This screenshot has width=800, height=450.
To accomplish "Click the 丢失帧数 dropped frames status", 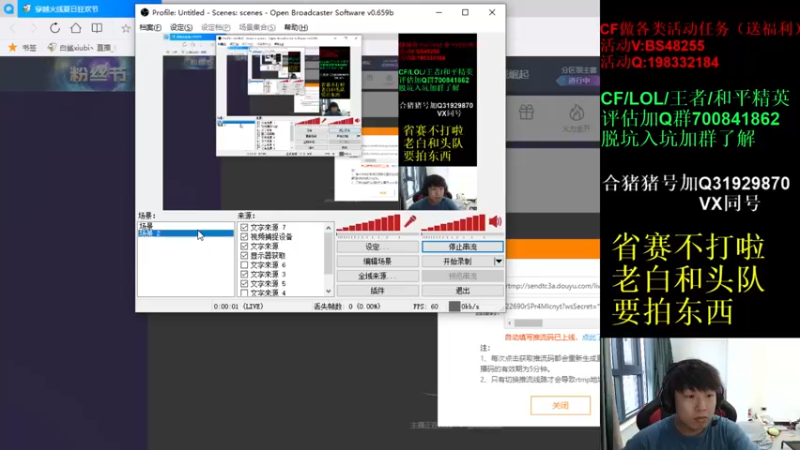I will [347, 307].
